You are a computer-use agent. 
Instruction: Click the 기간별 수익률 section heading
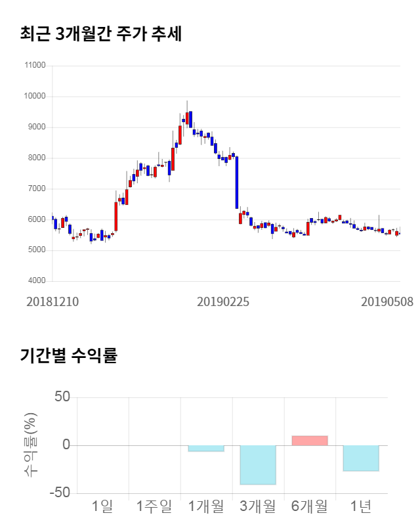point(68,357)
